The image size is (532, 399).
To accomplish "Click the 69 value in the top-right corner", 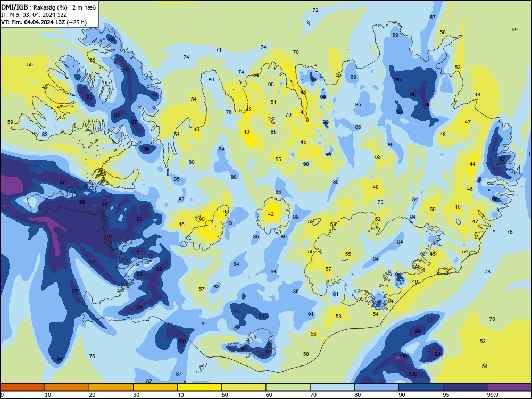I will tap(514, 29).
